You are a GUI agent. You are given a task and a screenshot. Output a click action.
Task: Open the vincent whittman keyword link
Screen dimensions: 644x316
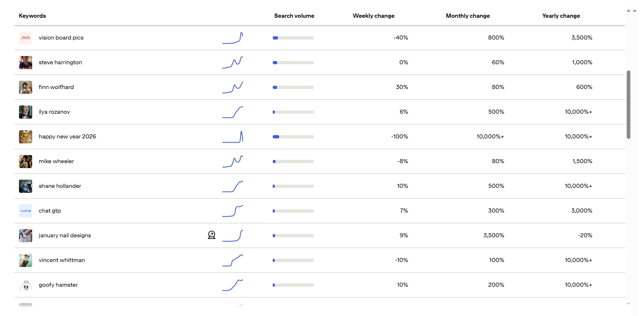pyautogui.click(x=62, y=260)
